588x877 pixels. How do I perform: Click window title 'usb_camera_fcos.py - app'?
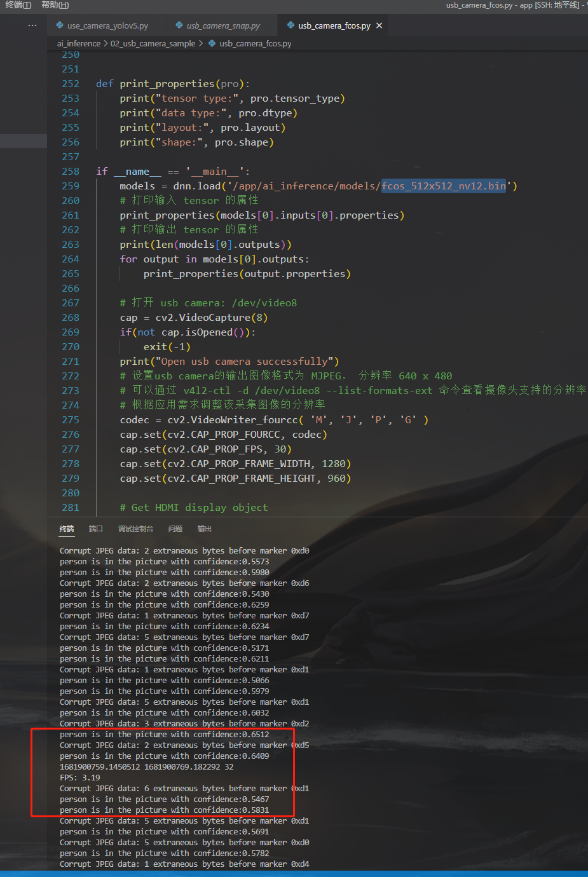[x=489, y=5]
